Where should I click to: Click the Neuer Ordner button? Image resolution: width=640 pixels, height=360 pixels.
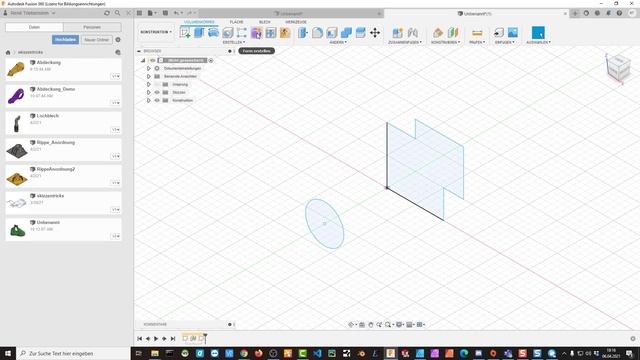(97, 40)
